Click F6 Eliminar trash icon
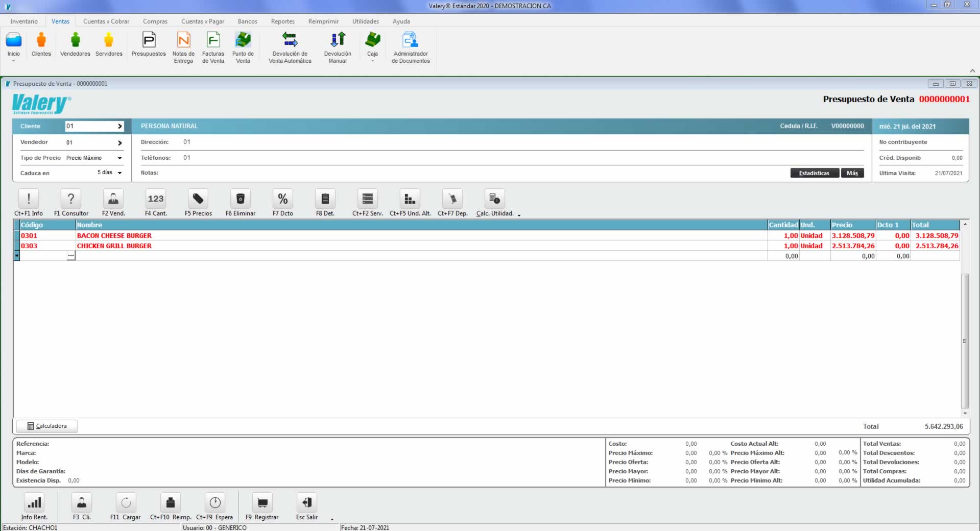Screen dimensions: 980x531 point(241,203)
